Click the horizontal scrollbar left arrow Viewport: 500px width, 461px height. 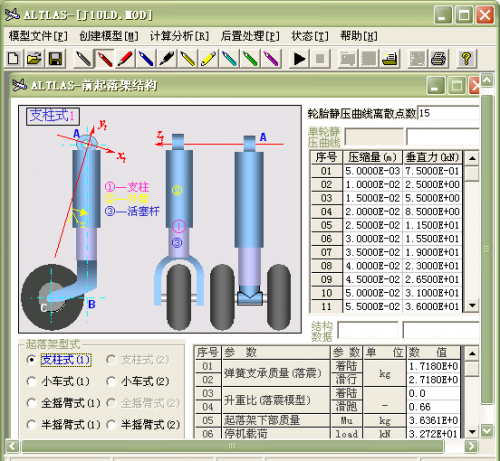pyautogui.click(x=12, y=446)
